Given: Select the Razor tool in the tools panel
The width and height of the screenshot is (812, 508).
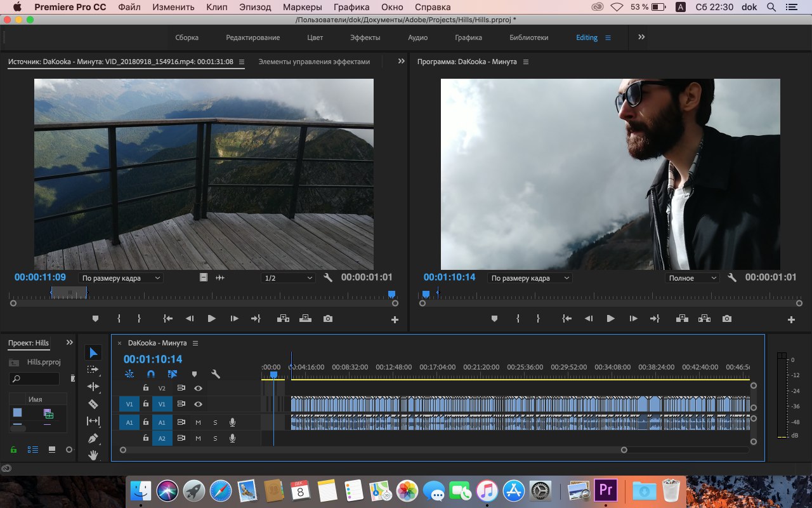Looking at the screenshot, I should pyautogui.click(x=93, y=404).
